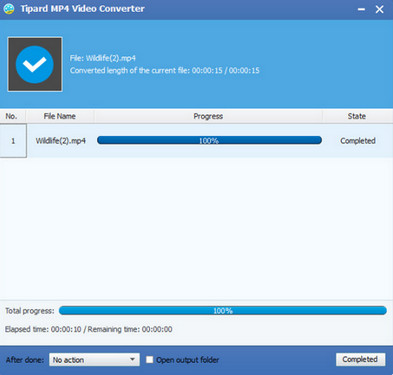Open the No action combo box
The height and width of the screenshot is (375, 393).
pyautogui.click(x=94, y=360)
